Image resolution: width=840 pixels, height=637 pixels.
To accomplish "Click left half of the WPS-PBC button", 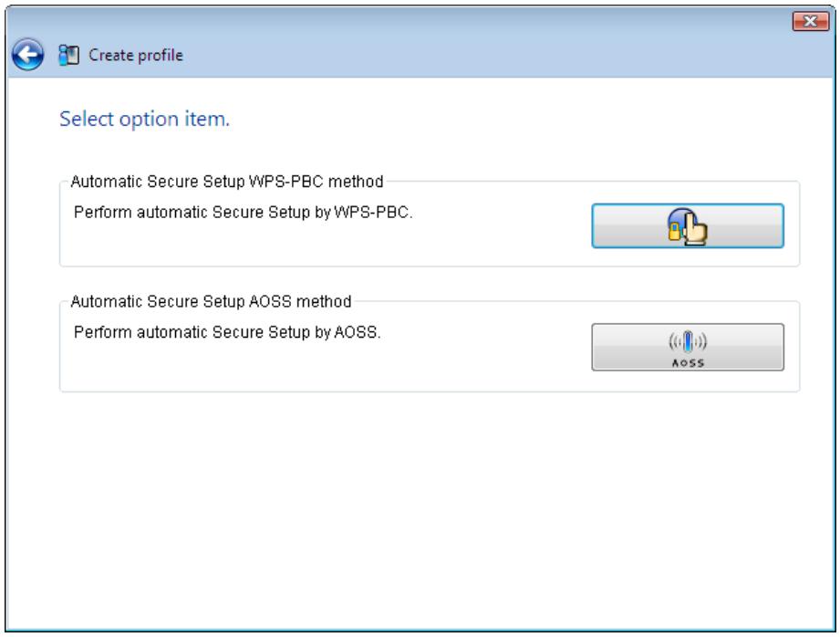I will click(629, 225).
